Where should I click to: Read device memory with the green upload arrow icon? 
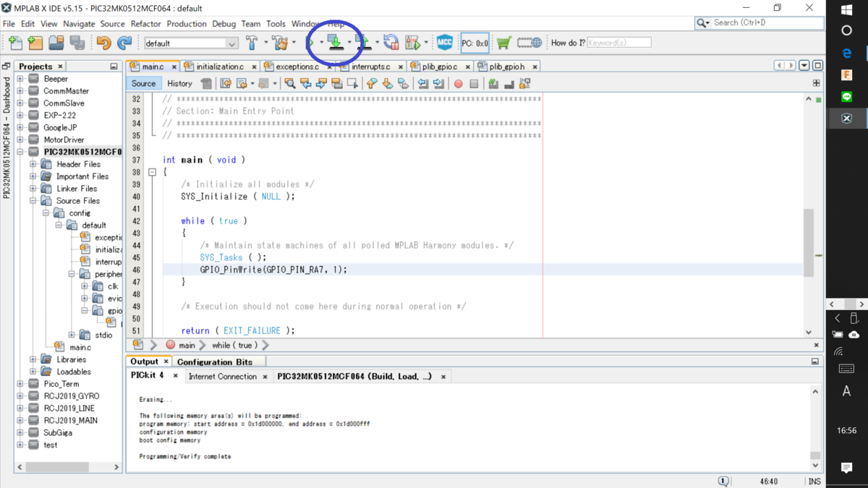tap(363, 43)
